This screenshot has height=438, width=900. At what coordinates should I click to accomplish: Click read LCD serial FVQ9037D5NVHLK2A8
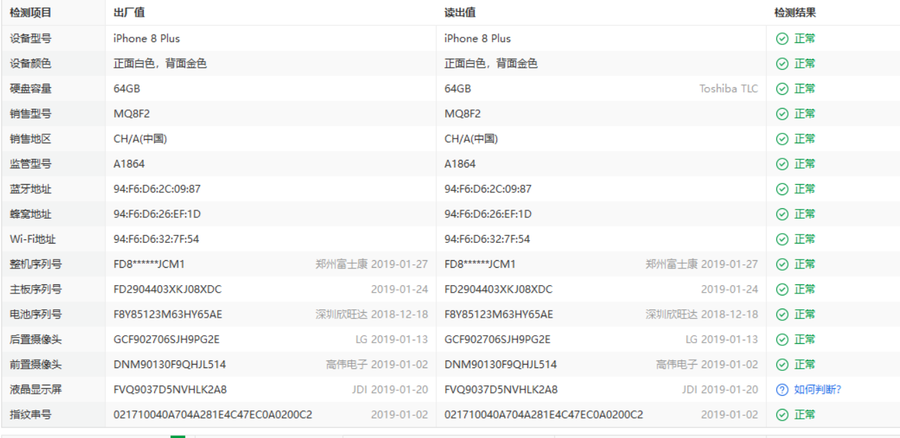point(501,390)
